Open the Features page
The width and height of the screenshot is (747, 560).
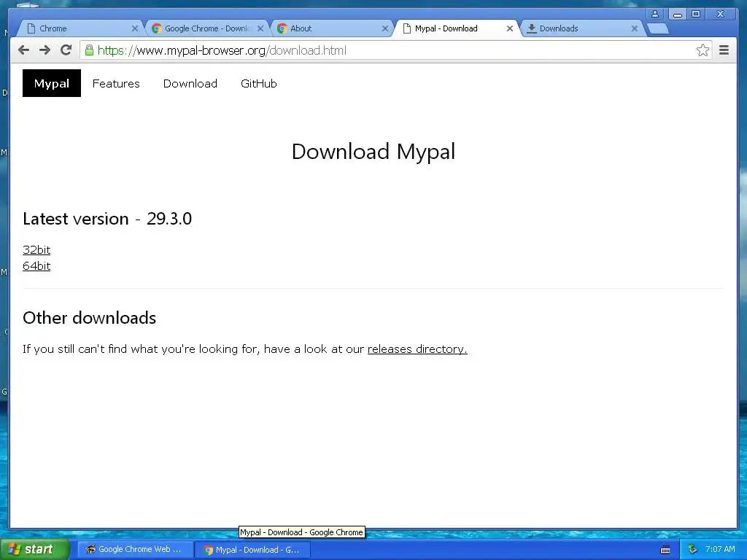pos(116,83)
